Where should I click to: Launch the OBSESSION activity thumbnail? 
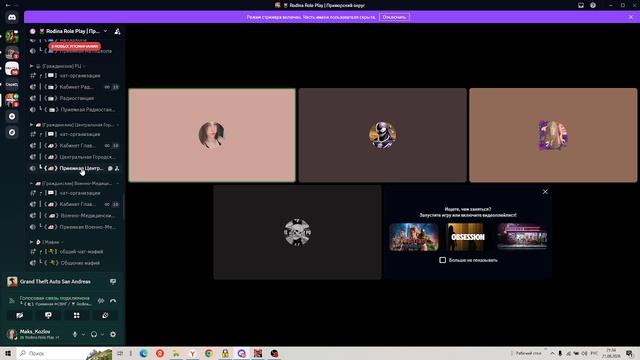tap(468, 237)
